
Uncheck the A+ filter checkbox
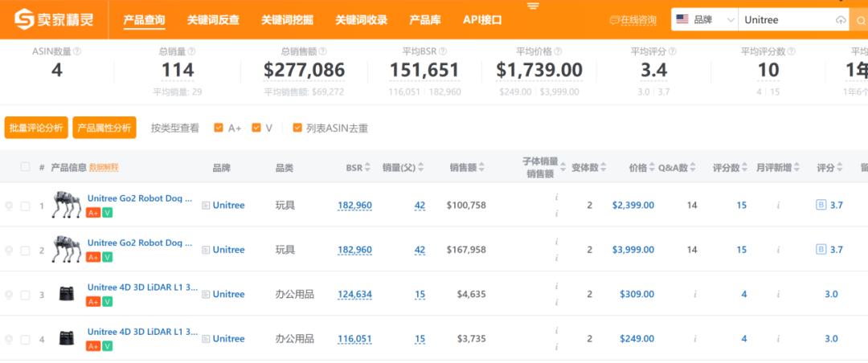tap(219, 128)
